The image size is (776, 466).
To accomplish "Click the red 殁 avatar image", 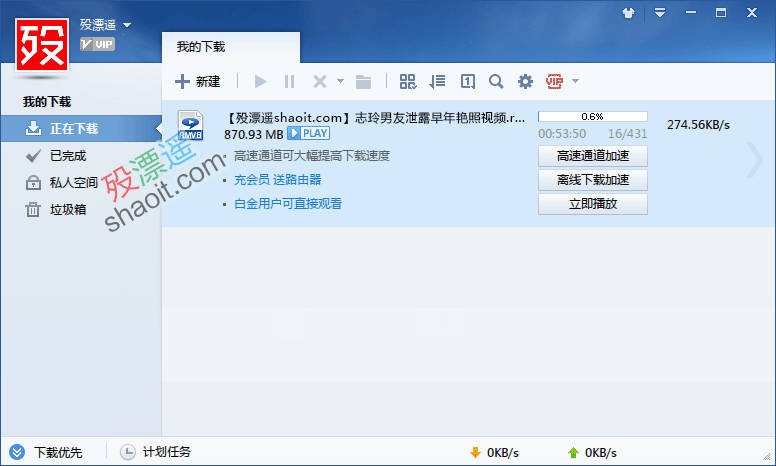I will pyautogui.click(x=42, y=45).
